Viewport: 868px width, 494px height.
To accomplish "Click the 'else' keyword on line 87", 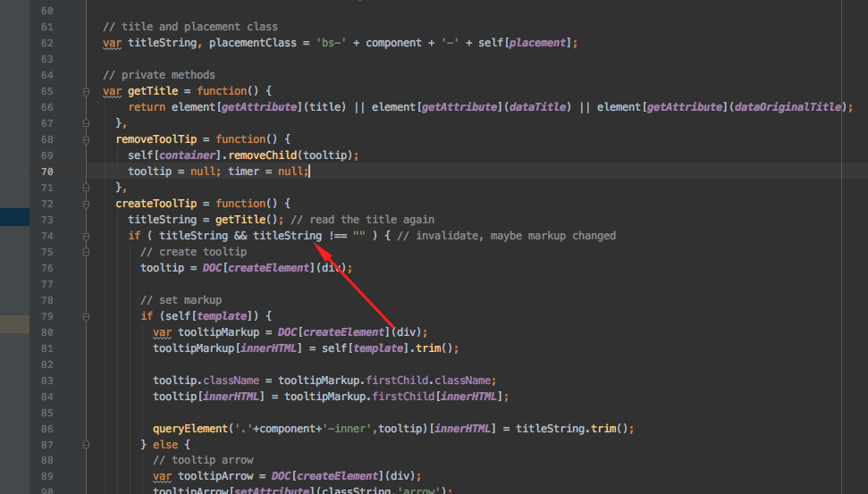I will (165, 444).
